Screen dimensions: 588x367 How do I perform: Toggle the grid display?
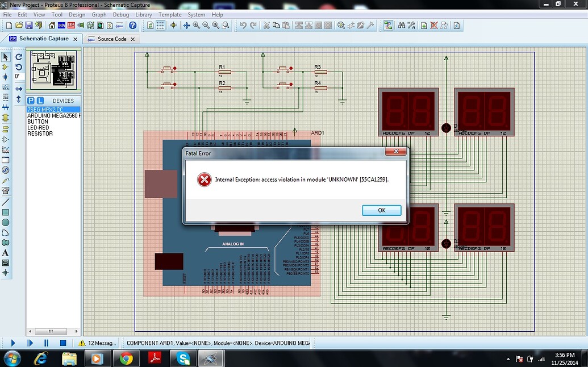click(x=160, y=25)
